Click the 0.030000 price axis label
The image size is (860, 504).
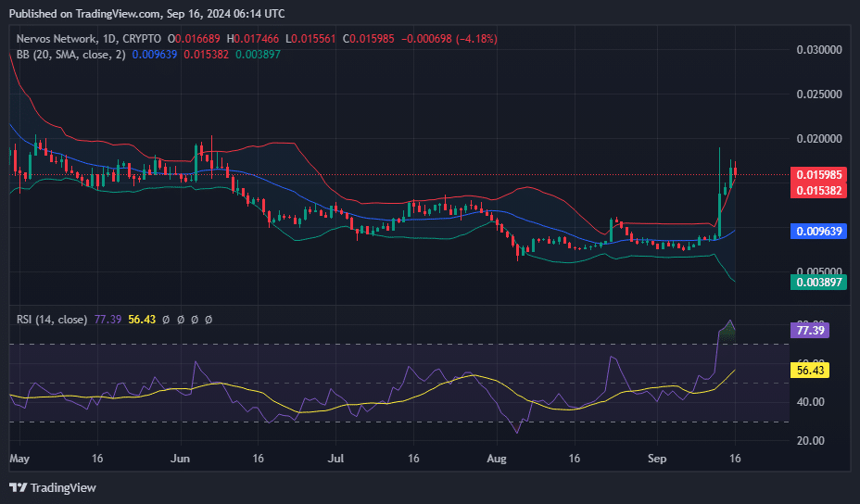pos(819,50)
